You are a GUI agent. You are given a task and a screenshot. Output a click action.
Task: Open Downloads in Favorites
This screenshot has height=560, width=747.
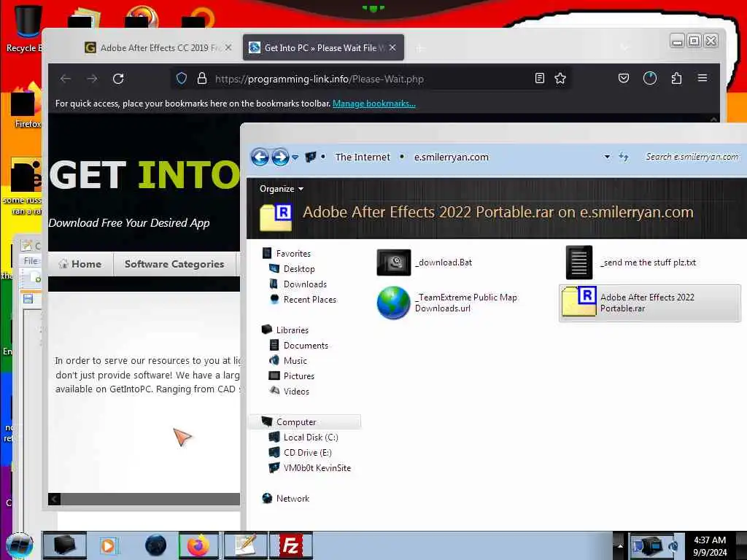[x=298, y=284]
